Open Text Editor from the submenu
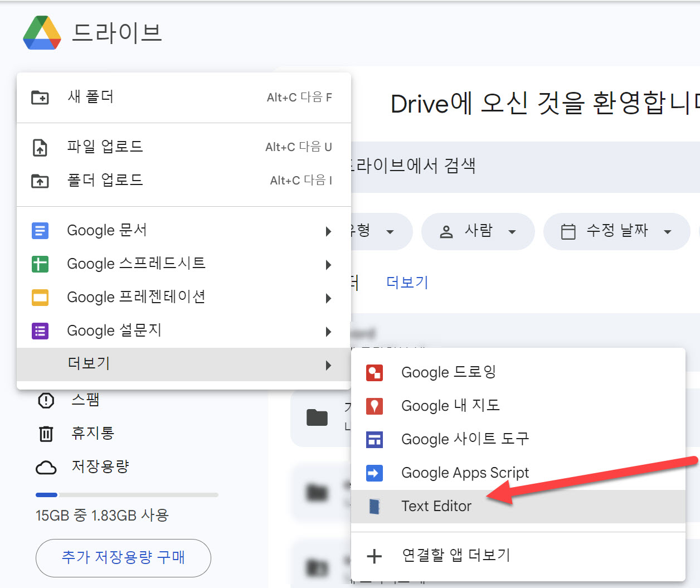The width and height of the screenshot is (700, 588). [518, 507]
